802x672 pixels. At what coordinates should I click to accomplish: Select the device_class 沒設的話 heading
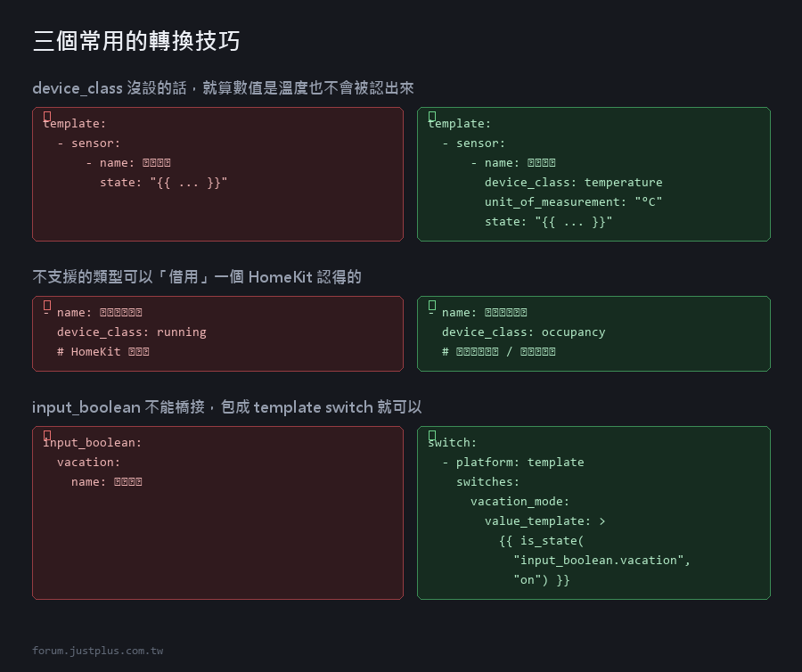[x=223, y=88]
